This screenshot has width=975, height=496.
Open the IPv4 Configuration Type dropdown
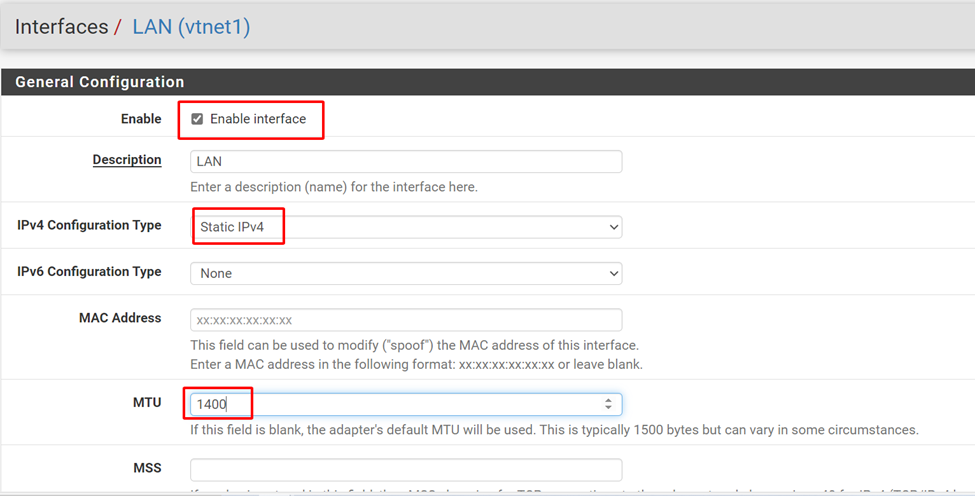tap(406, 227)
